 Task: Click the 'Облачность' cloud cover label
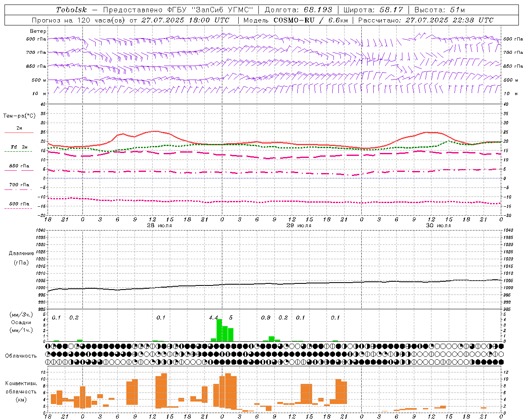[x=21, y=356]
